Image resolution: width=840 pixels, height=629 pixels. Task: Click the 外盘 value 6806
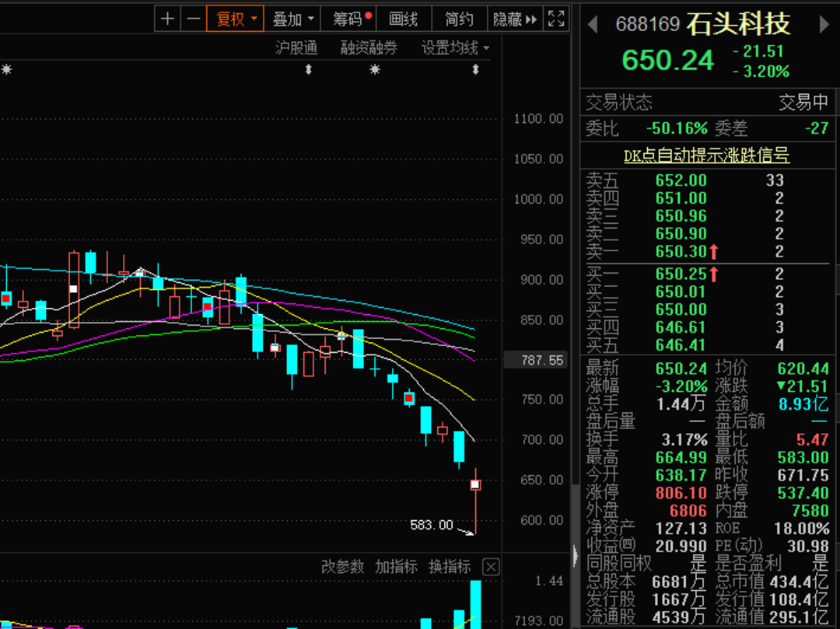point(688,511)
